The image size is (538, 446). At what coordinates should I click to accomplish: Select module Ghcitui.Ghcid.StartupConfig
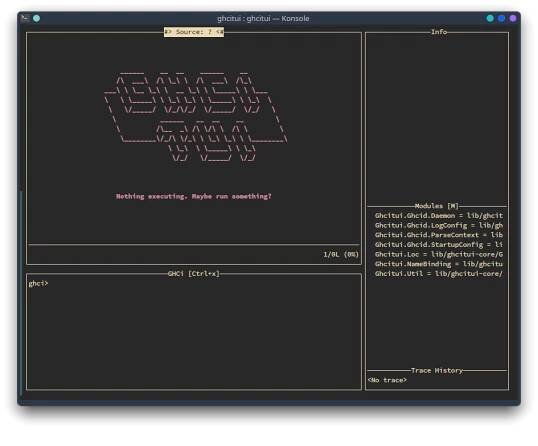[x=438, y=245]
